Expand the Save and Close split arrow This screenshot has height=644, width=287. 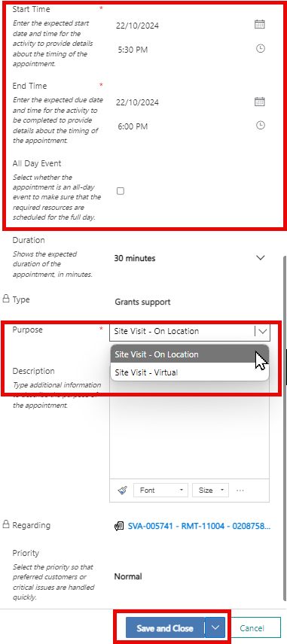pos(215,628)
